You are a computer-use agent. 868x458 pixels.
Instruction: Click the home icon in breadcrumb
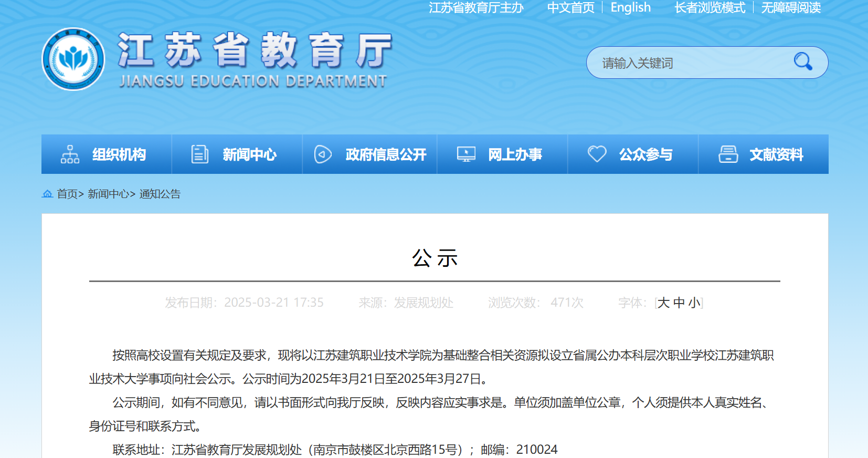(x=47, y=194)
